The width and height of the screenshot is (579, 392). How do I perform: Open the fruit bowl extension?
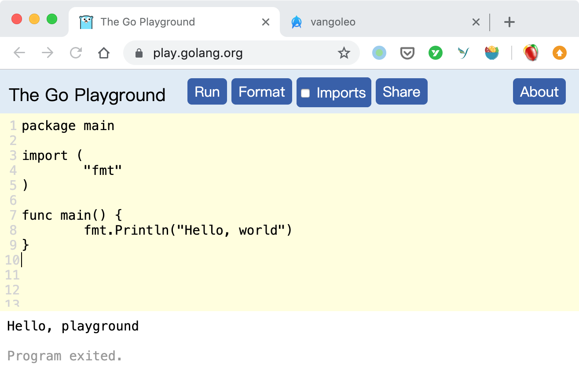491,53
